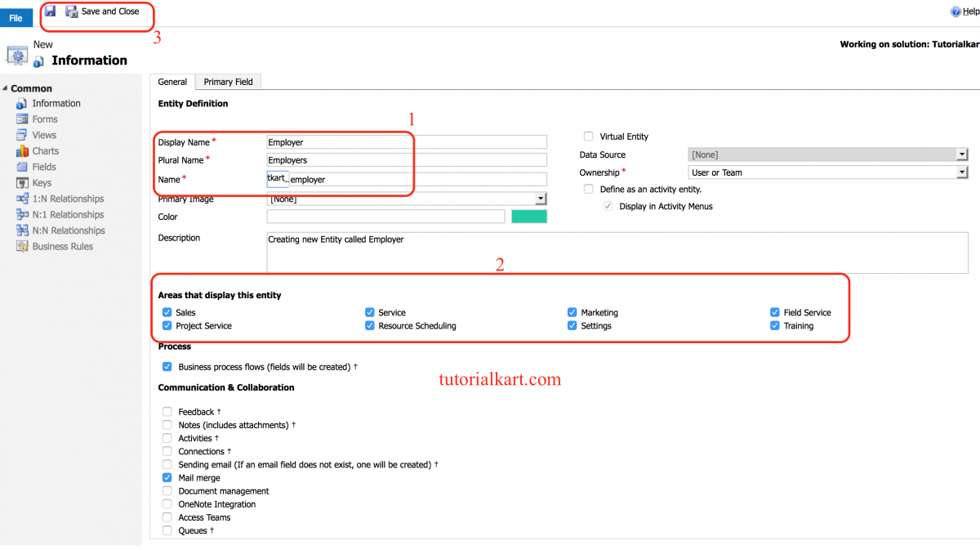Screen dimensions: 980x550
Task: Open the File menu
Action: click(x=16, y=18)
